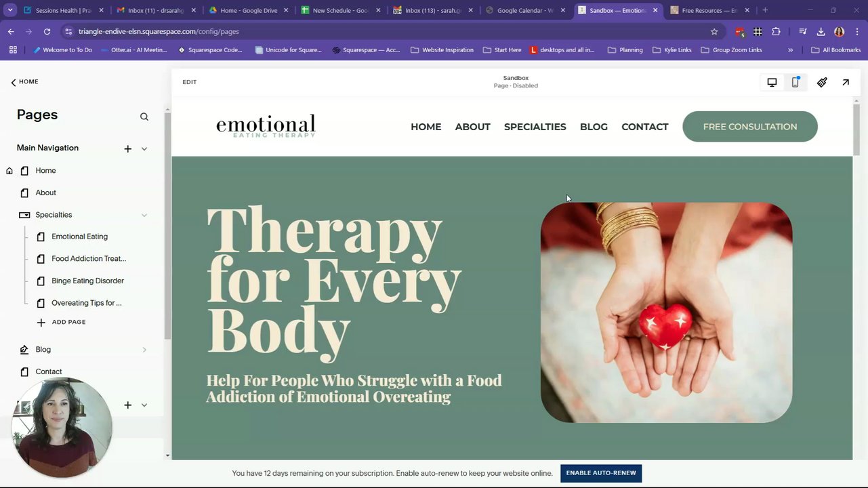Click the FREE CONSULTATION button
Screen dimensions: 868x488
tap(750, 127)
